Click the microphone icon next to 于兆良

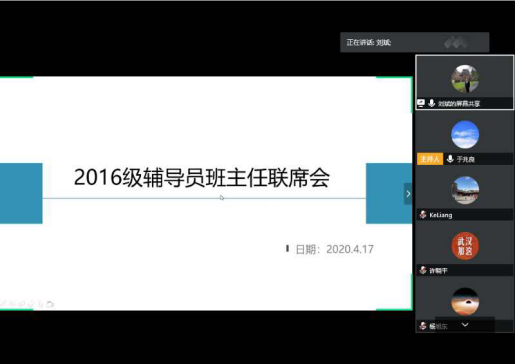[450, 159]
